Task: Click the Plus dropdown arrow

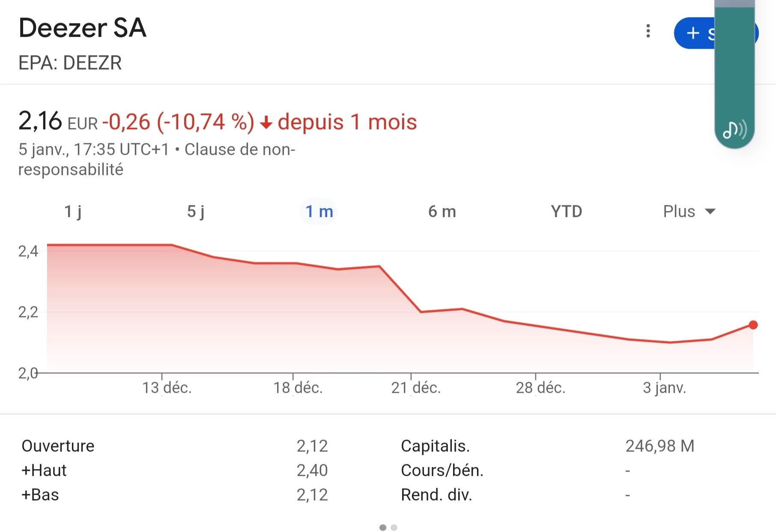Action: (x=710, y=211)
